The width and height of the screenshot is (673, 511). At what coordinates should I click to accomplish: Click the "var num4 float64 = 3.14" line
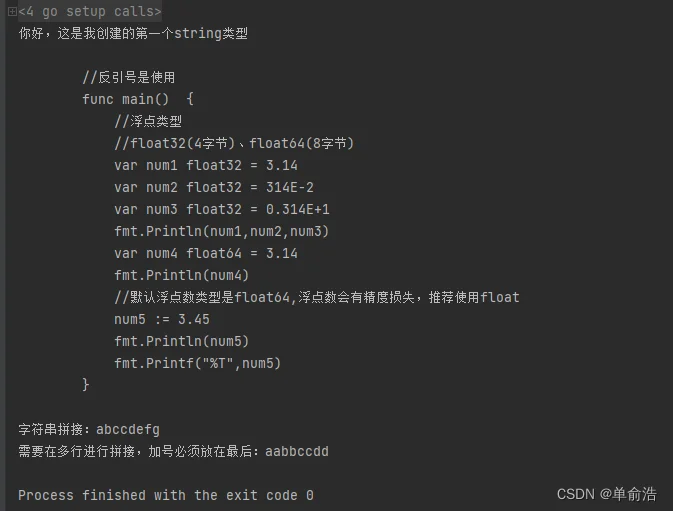[205, 253]
